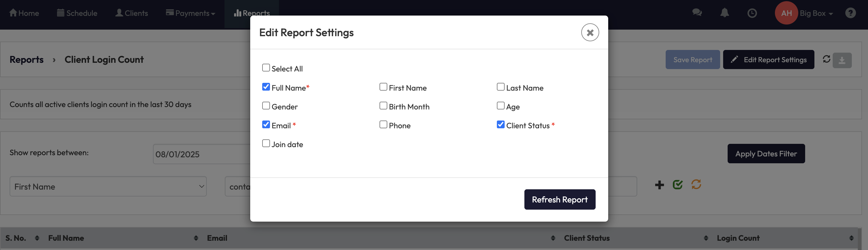Click the start date input field

point(201,154)
